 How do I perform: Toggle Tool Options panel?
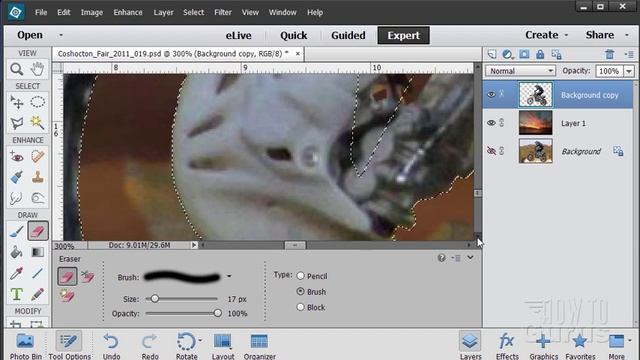[69, 345]
